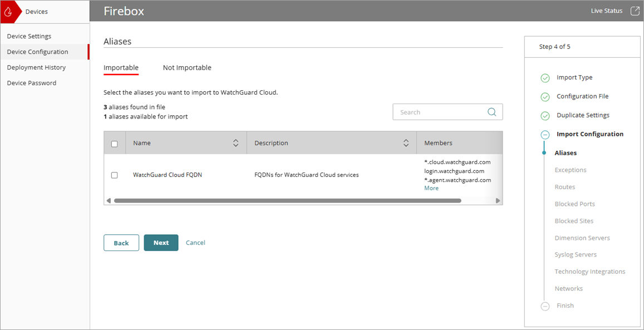The width and height of the screenshot is (644, 330).
Task: Sort the table by Description column arrows
Action: 406,143
